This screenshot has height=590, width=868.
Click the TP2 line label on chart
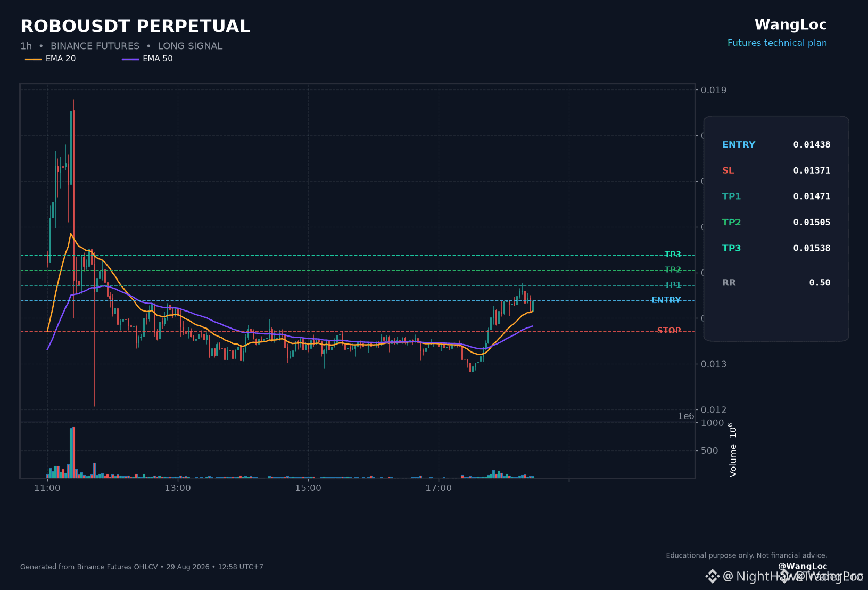point(673,270)
